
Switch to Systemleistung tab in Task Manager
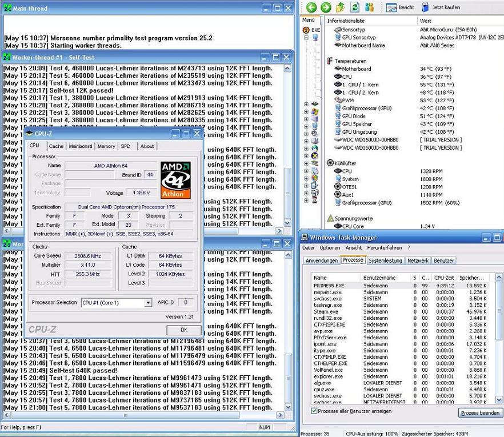pyautogui.click(x=385, y=260)
